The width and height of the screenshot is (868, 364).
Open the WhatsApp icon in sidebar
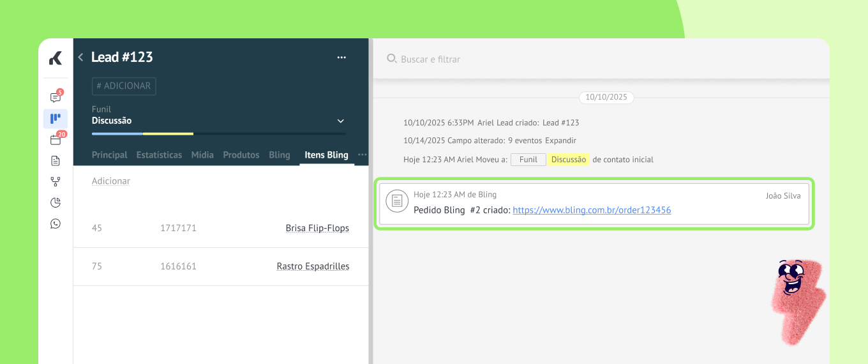pyautogui.click(x=56, y=224)
